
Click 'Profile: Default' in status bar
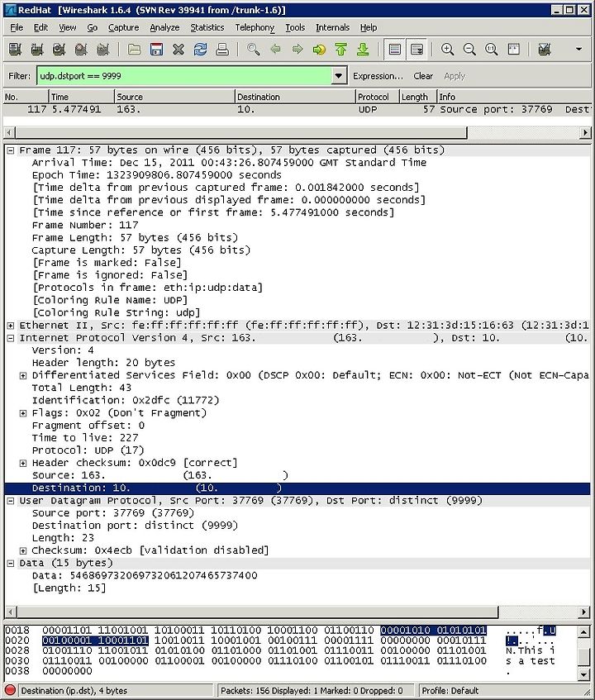coord(450,691)
